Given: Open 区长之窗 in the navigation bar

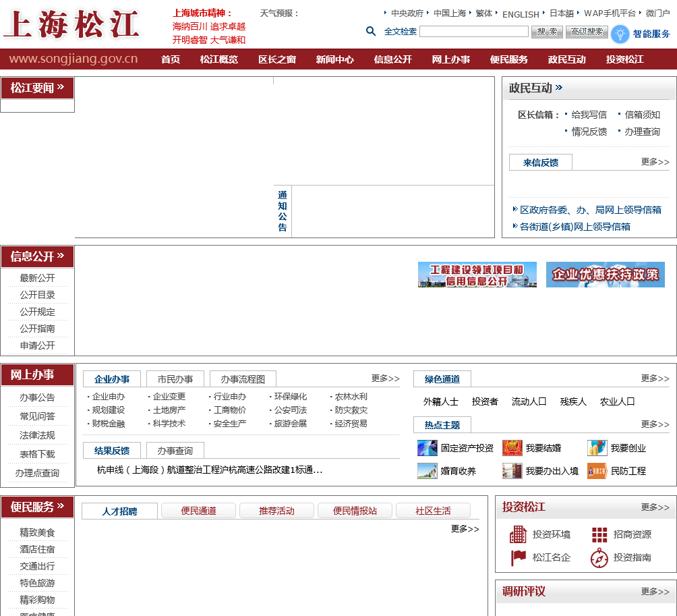Looking at the screenshot, I should (277, 59).
